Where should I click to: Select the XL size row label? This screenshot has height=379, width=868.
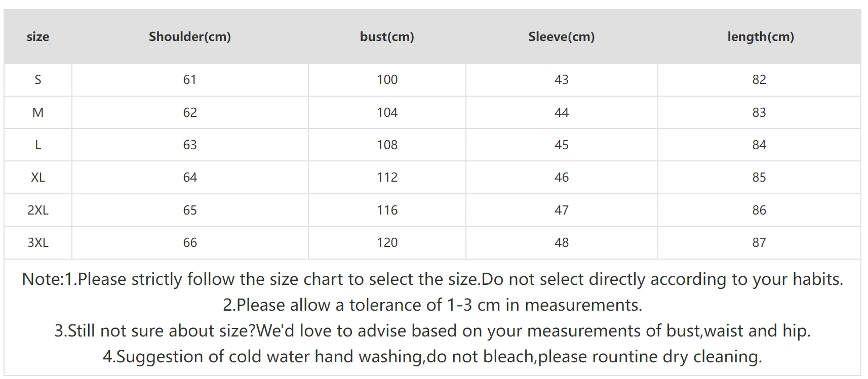(38, 178)
